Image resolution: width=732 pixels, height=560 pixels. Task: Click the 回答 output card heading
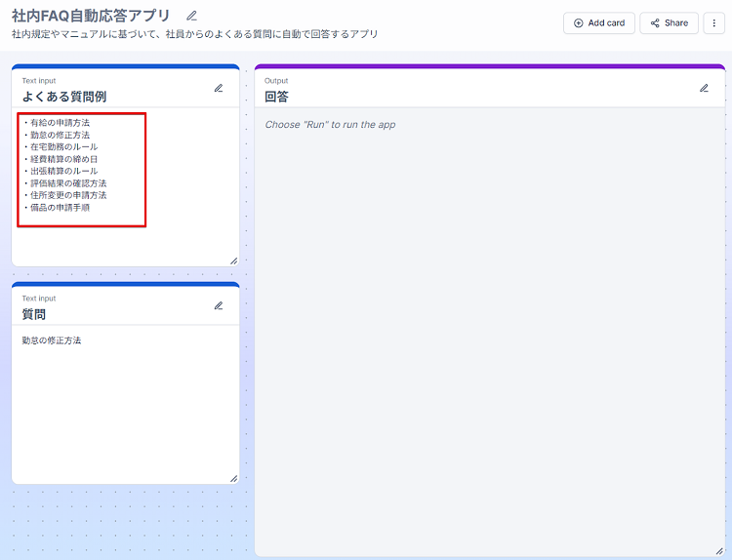[276, 97]
